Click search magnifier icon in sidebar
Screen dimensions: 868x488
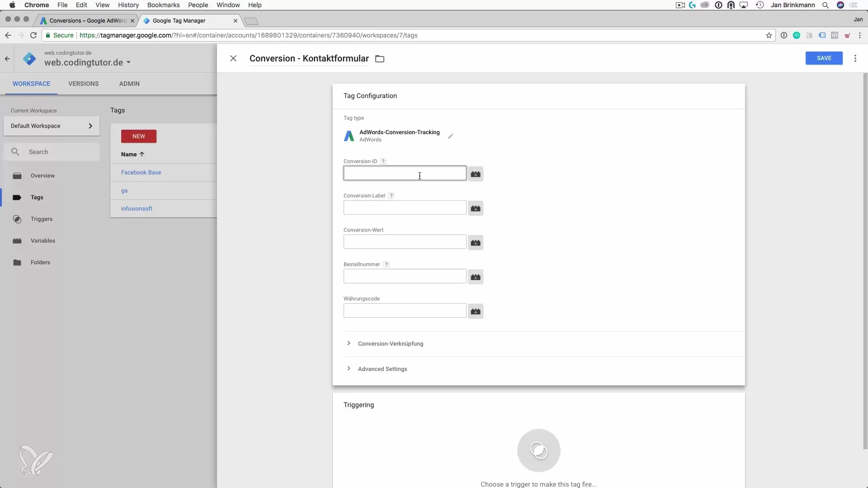15,152
